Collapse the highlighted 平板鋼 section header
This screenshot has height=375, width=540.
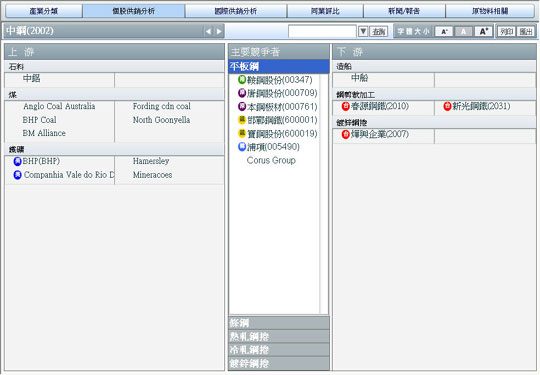279,66
